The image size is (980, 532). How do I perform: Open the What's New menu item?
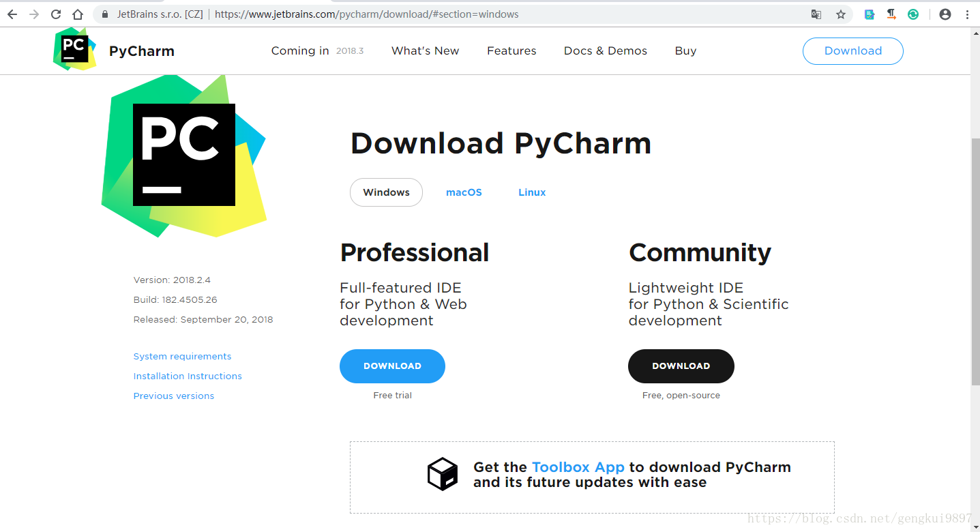[x=425, y=50]
